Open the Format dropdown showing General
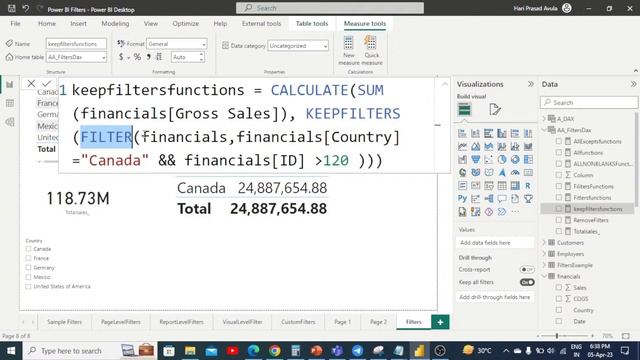 point(177,44)
